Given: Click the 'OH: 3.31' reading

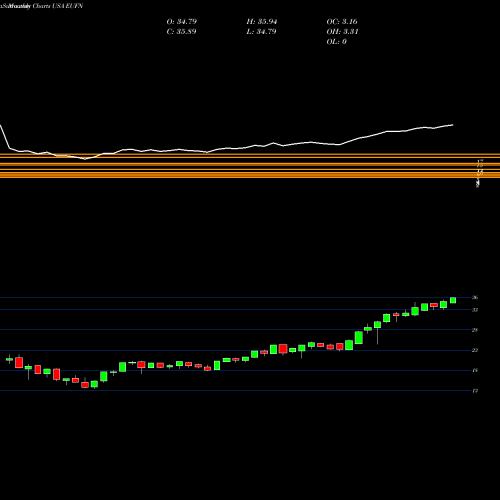Looking at the screenshot, I should [x=342, y=32].
